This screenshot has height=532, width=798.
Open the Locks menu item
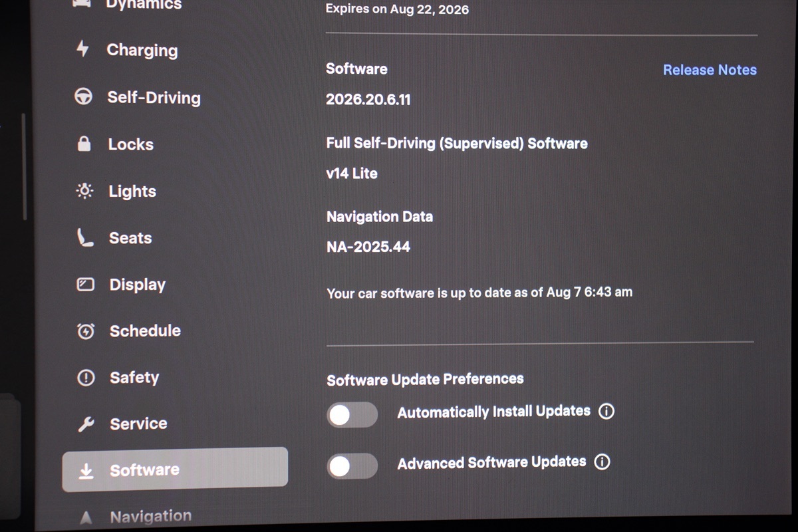click(131, 144)
